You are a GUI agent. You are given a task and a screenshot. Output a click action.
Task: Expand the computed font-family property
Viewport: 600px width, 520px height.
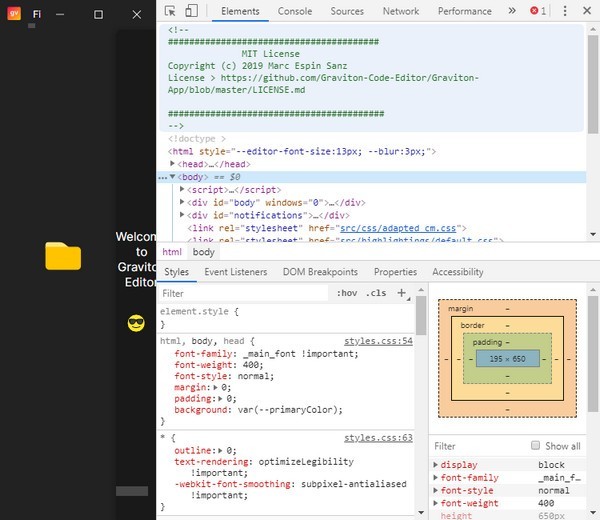pyautogui.click(x=435, y=478)
